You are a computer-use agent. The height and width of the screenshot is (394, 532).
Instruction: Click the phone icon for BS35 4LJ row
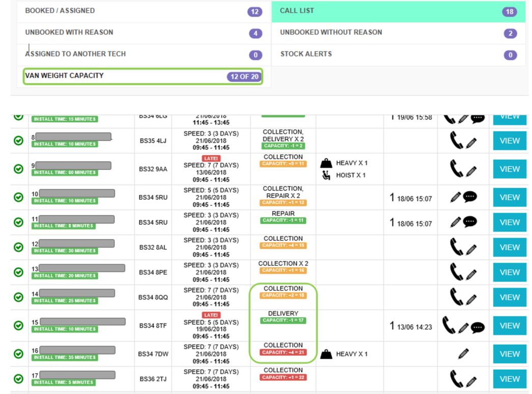(x=456, y=140)
